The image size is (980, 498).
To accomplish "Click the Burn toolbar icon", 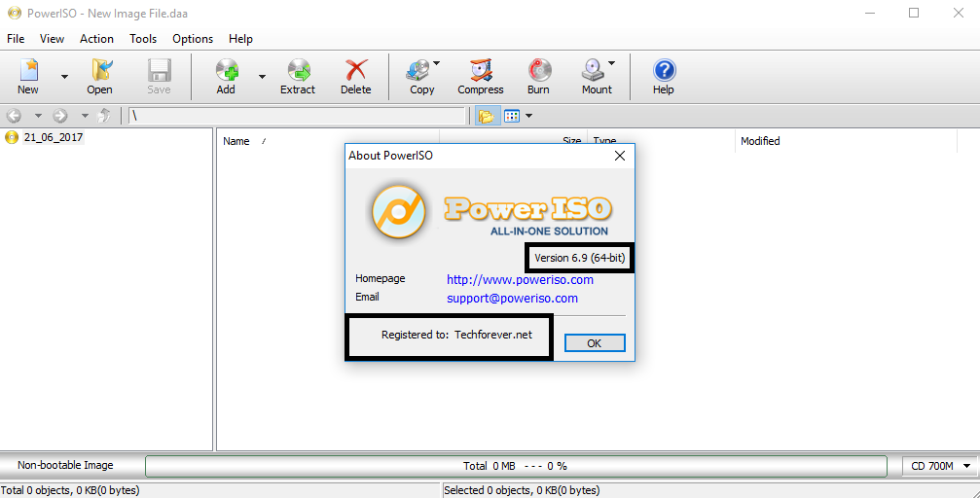I will click(539, 70).
